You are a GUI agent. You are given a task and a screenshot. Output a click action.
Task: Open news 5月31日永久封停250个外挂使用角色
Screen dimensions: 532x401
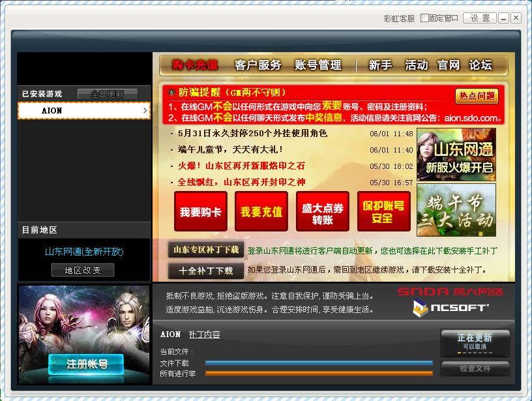[x=252, y=133]
